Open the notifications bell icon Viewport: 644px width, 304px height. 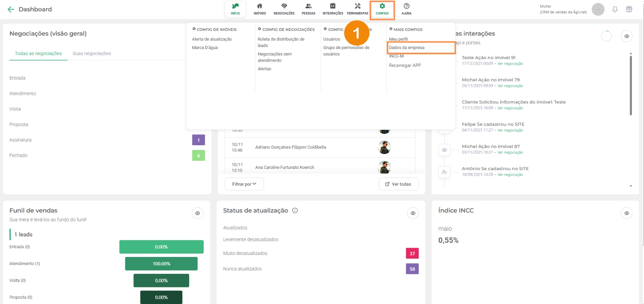coord(615,9)
